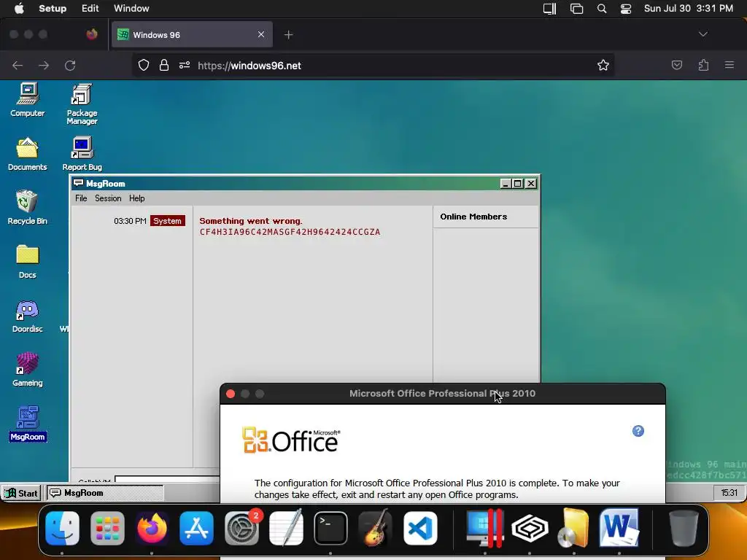Click the Firefox back arrow
The image size is (747, 560).
18,65
